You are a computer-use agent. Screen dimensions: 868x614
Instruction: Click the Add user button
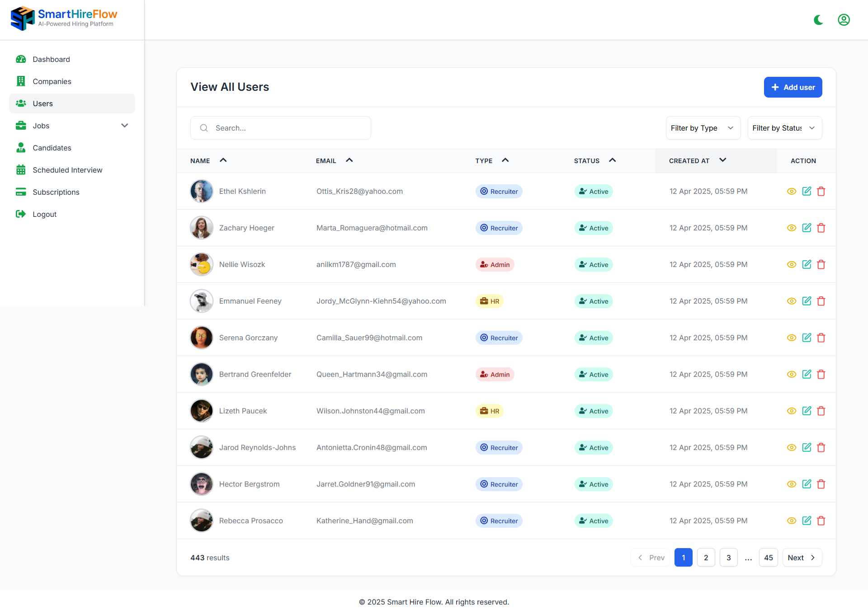[x=793, y=87]
